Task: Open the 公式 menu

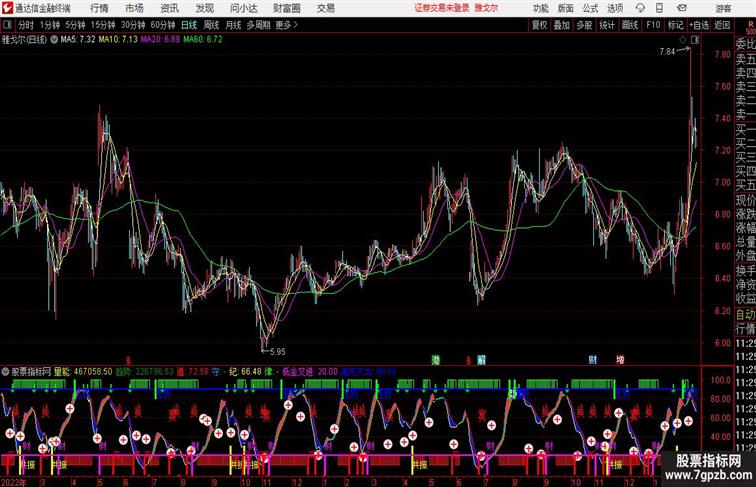Action: (x=590, y=8)
